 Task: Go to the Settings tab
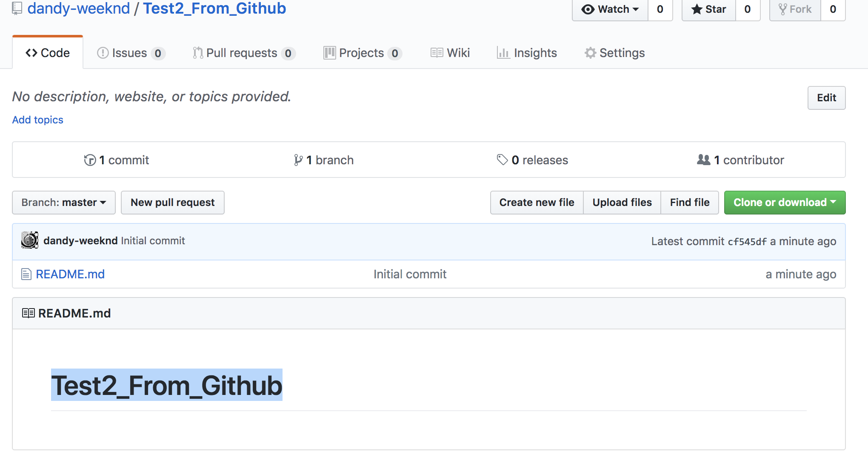615,53
